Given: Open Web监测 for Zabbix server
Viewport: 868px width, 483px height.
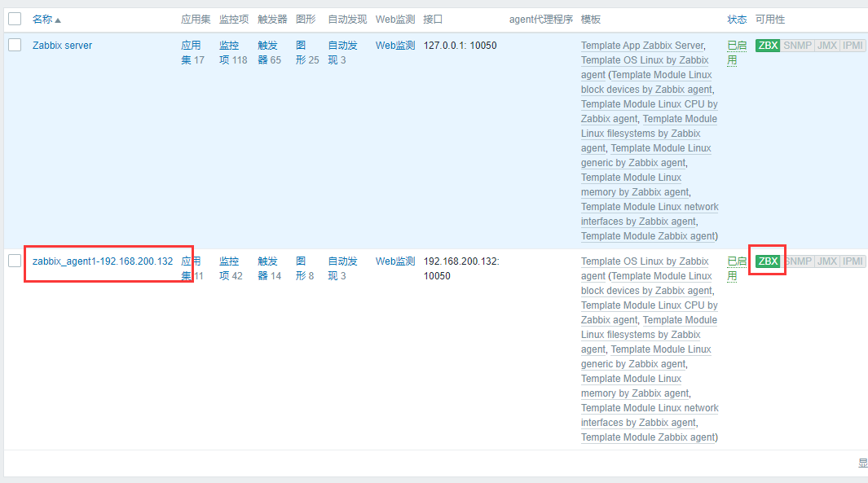Looking at the screenshot, I should (x=395, y=46).
